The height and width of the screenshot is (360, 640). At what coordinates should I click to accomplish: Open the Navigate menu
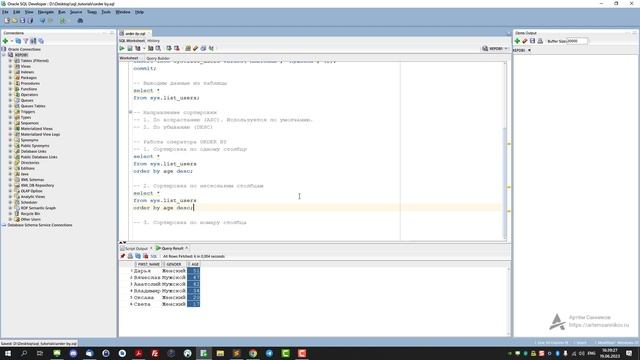46,12
